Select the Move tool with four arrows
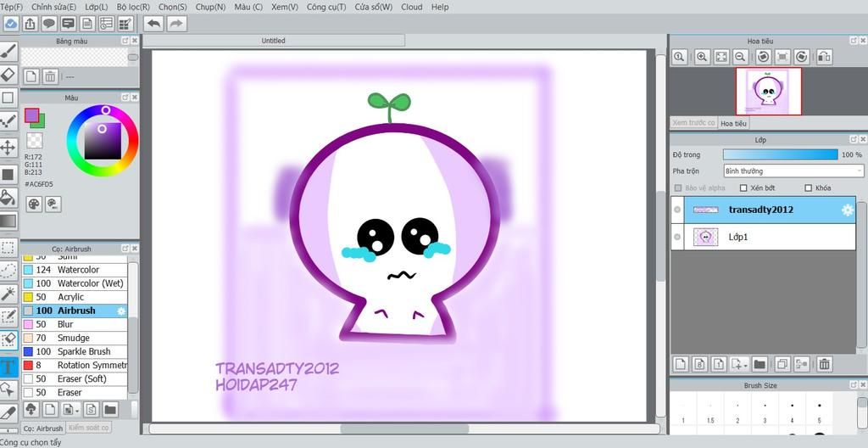This screenshot has height=448, width=868. [x=8, y=148]
